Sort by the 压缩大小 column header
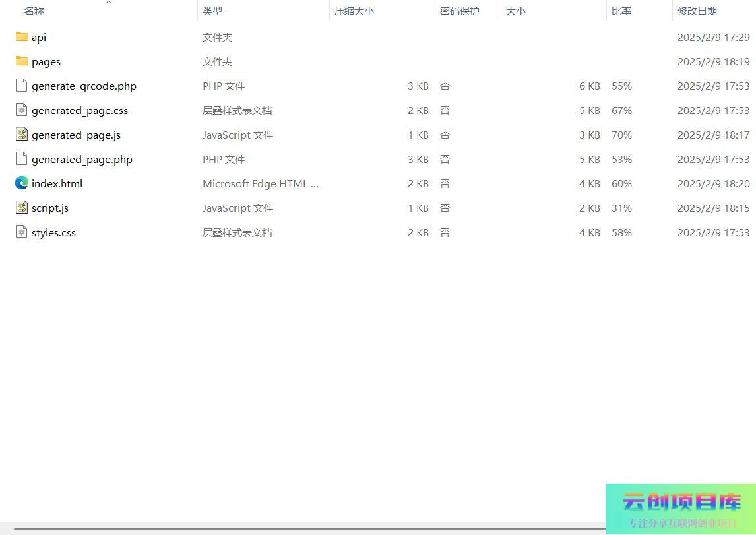Screen dimensions: 756x535 point(354,11)
